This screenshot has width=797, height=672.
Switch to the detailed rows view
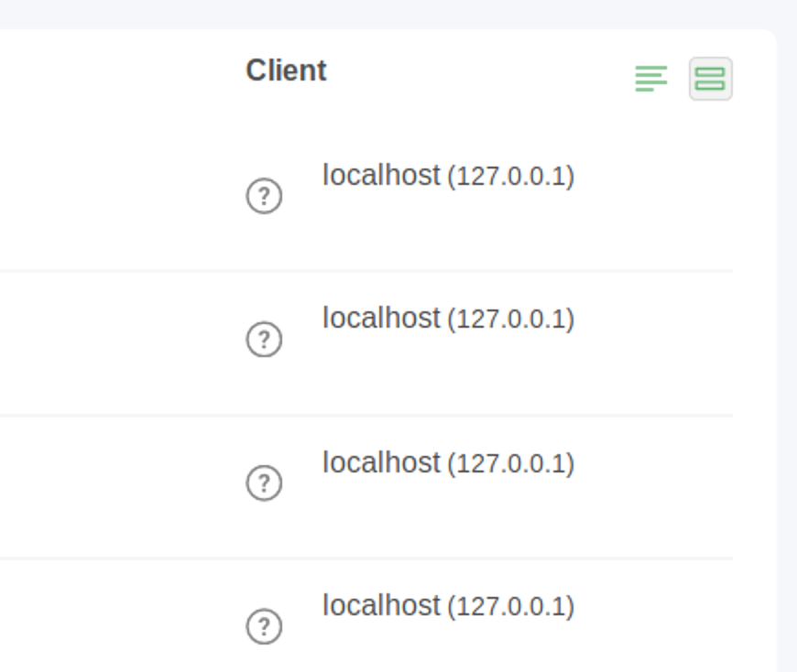pyautogui.click(x=710, y=79)
